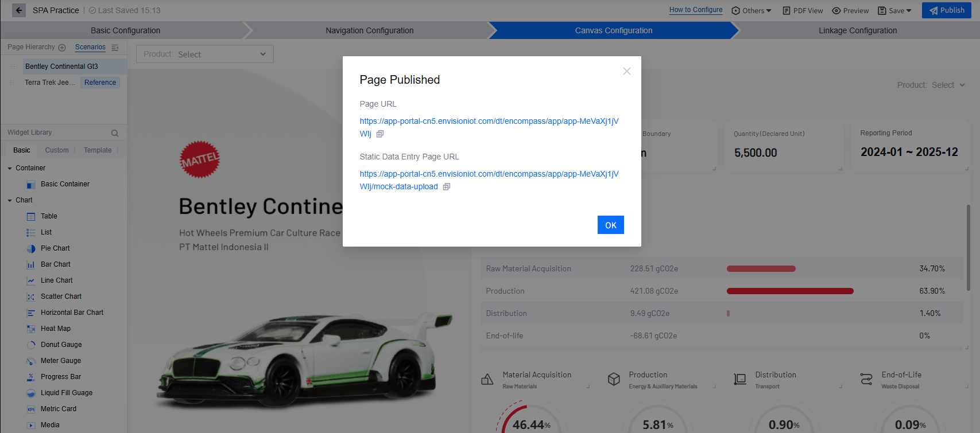The height and width of the screenshot is (433, 980).
Task: Click the Reference tag on Terra Trek
Action: click(100, 83)
